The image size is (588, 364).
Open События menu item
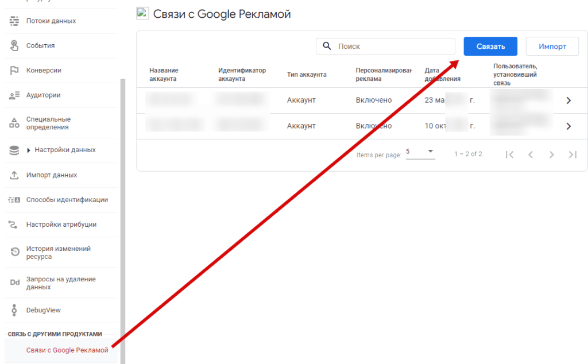pyautogui.click(x=41, y=46)
